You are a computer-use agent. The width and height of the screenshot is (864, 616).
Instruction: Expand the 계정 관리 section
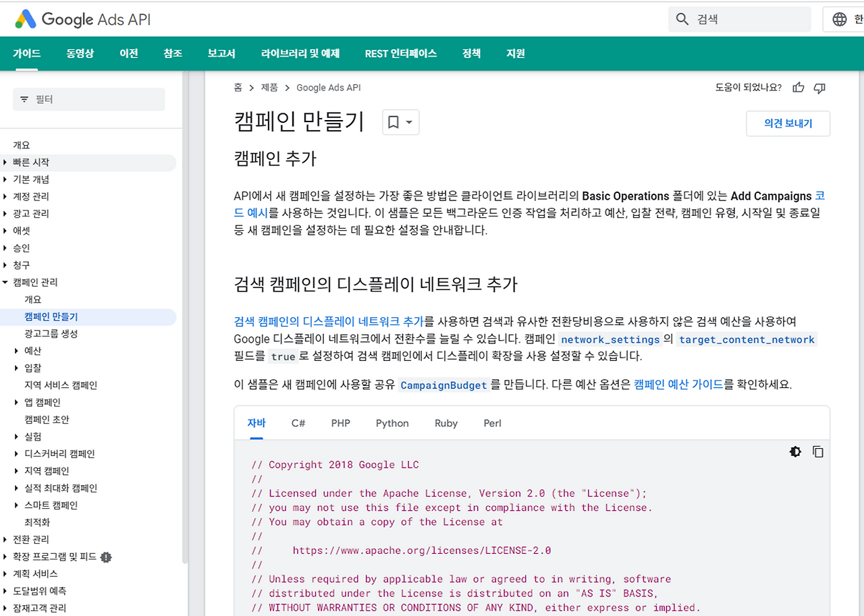pyautogui.click(x=5, y=196)
